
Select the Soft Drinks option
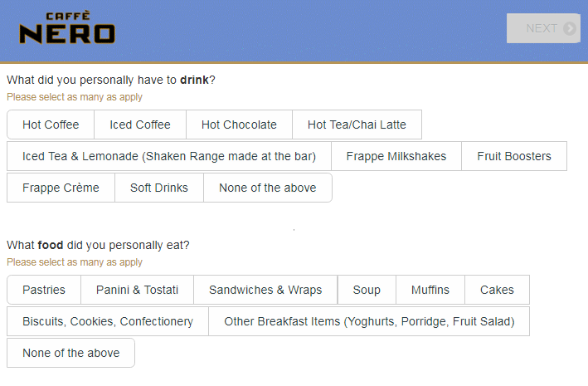159,188
